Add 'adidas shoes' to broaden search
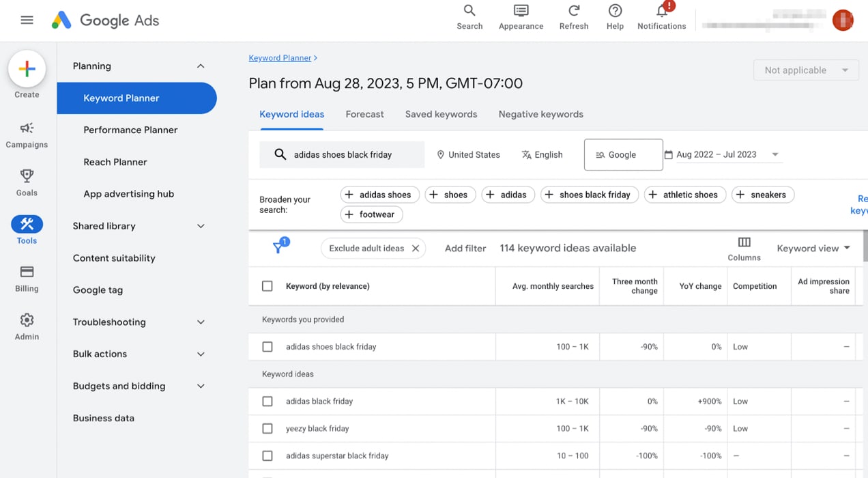Screen dimensions: 868x478 (379, 195)
